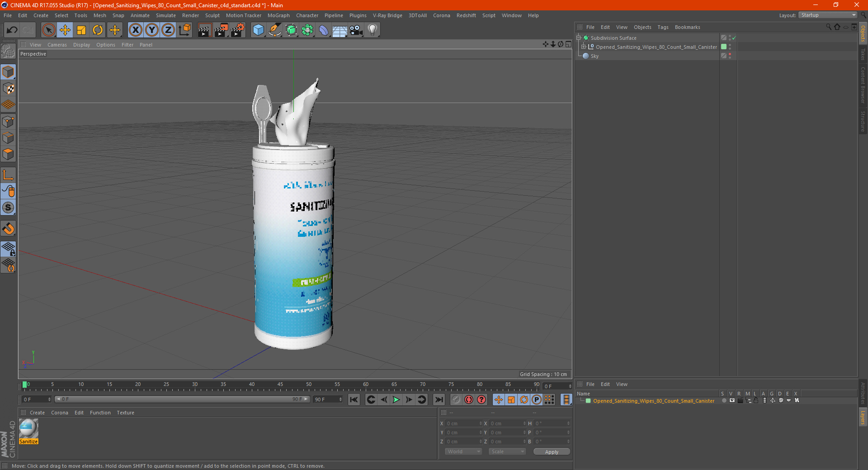
Task: Expand Opened_Sanitizing_Wipes canister object node
Action: [584, 47]
